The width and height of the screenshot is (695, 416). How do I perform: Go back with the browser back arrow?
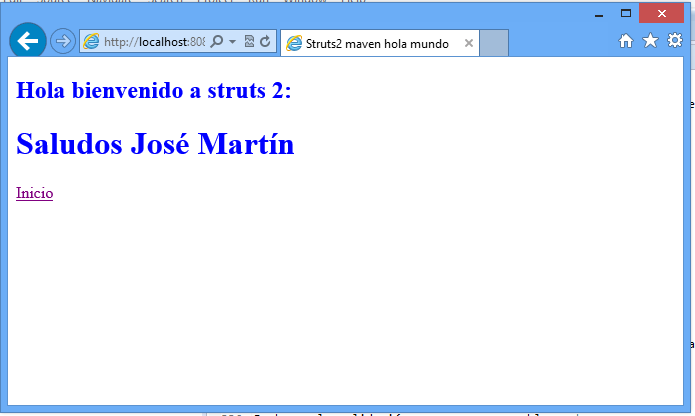coord(28,41)
